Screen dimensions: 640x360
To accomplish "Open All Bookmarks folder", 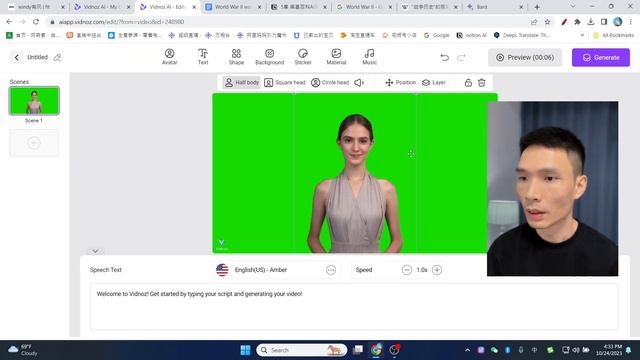I will [613, 35].
